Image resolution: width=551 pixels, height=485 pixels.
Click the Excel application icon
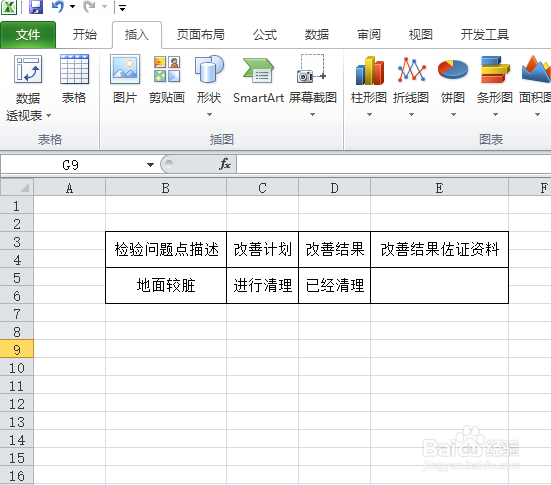point(8,7)
